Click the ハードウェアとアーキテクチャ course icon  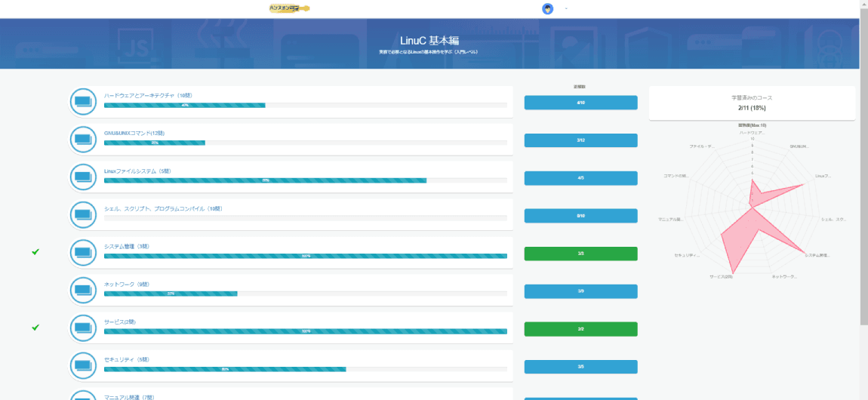83,102
